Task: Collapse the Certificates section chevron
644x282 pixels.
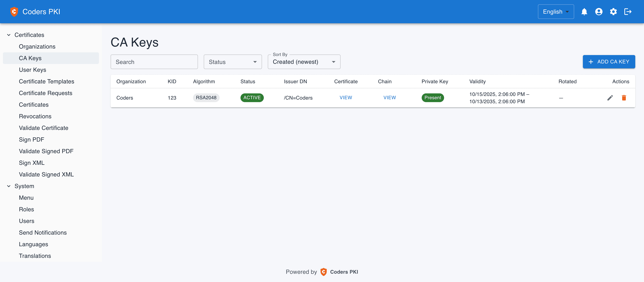Action: click(9, 35)
